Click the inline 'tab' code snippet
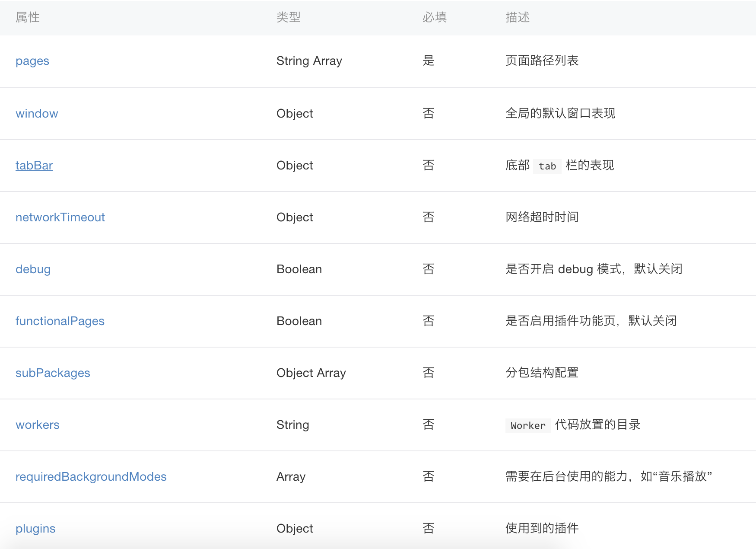 click(x=547, y=166)
